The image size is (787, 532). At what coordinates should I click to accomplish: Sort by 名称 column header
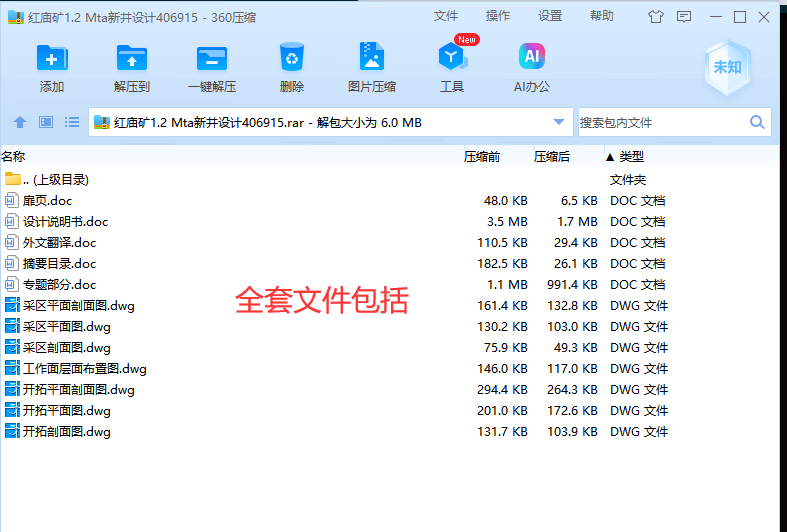tap(13, 157)
